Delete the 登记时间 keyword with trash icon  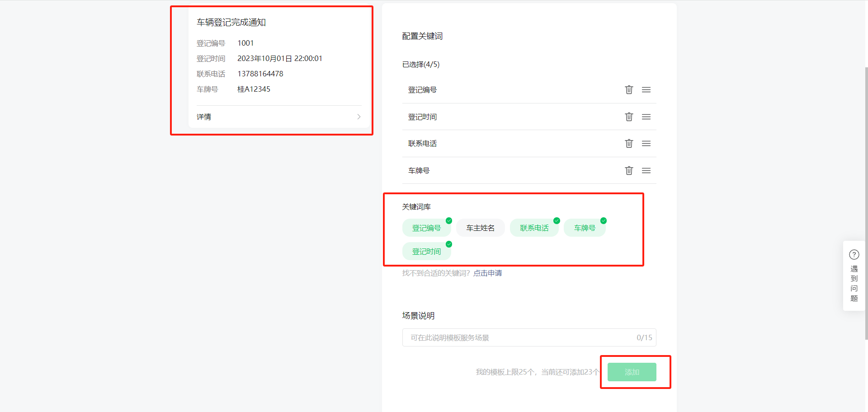point(629,117)
